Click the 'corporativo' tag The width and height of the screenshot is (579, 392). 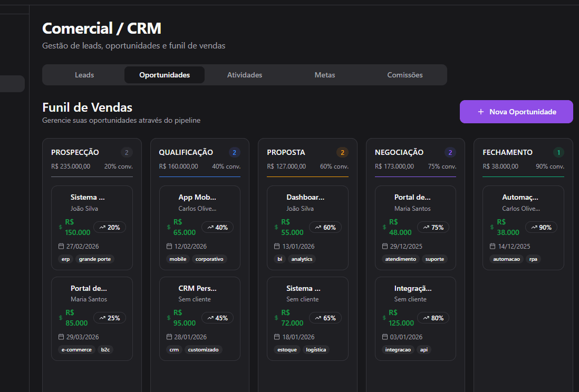(x=209, y=259)
